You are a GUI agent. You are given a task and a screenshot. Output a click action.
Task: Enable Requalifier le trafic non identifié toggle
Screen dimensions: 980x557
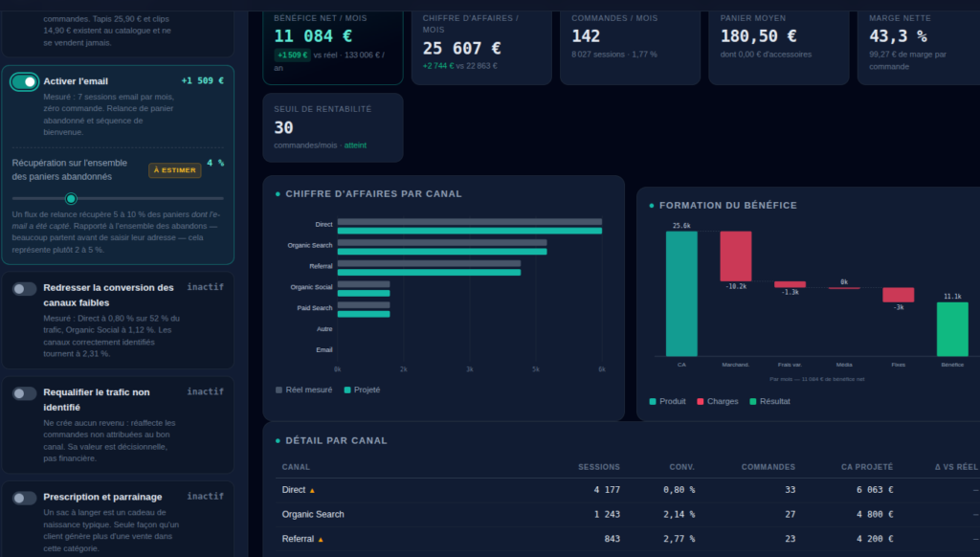pos(24,393)
